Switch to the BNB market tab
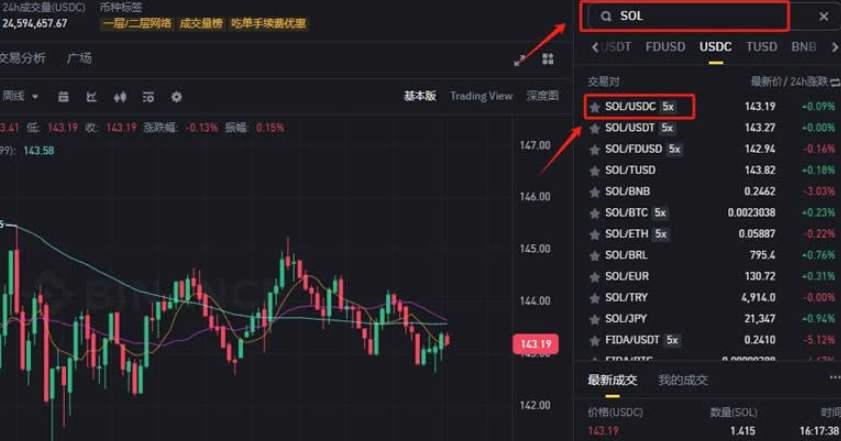The width and height of the screenshot is (841, 441). tap(803, 47)
